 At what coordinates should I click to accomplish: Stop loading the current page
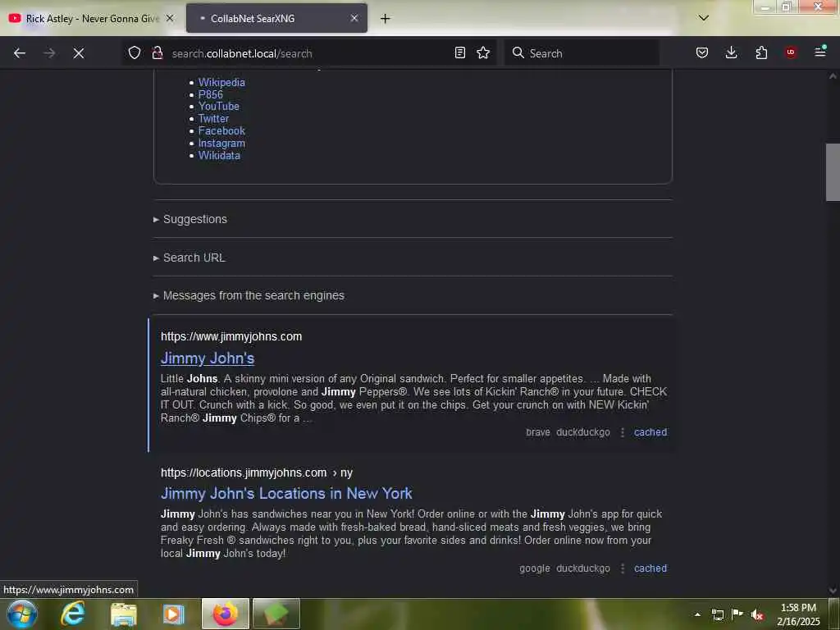[79, 53]
